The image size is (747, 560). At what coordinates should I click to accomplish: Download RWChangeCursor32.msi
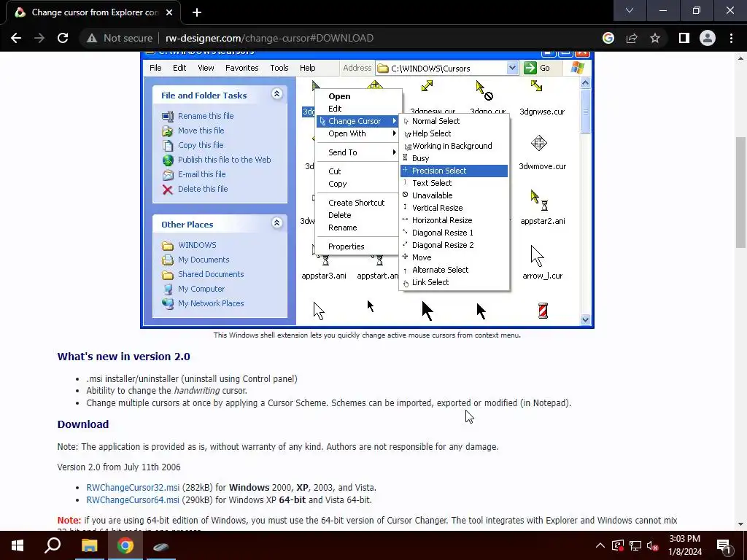pos(133,488)
